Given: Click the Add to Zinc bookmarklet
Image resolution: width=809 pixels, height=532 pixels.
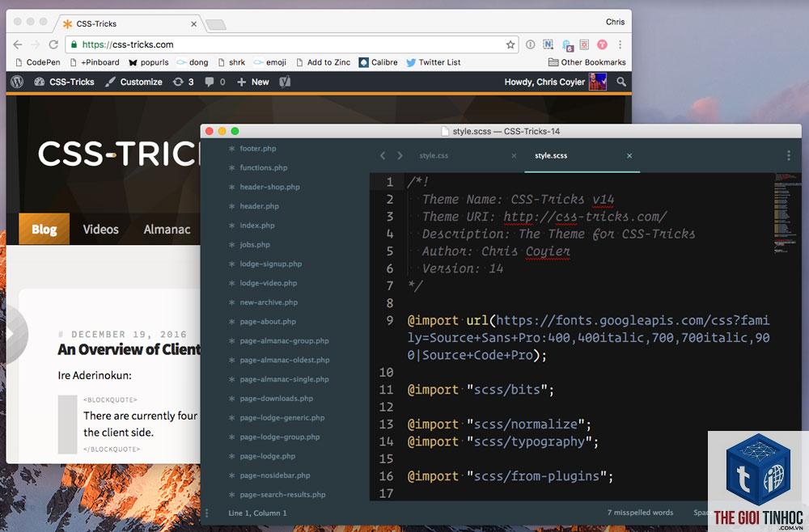Looking at the screenshot, I should [x=323, y=62].
